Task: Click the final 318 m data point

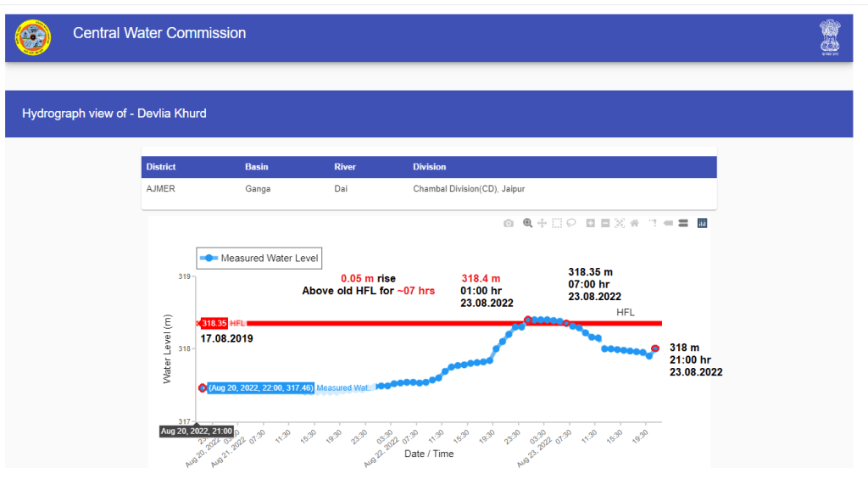Action: tap(654, 348)
